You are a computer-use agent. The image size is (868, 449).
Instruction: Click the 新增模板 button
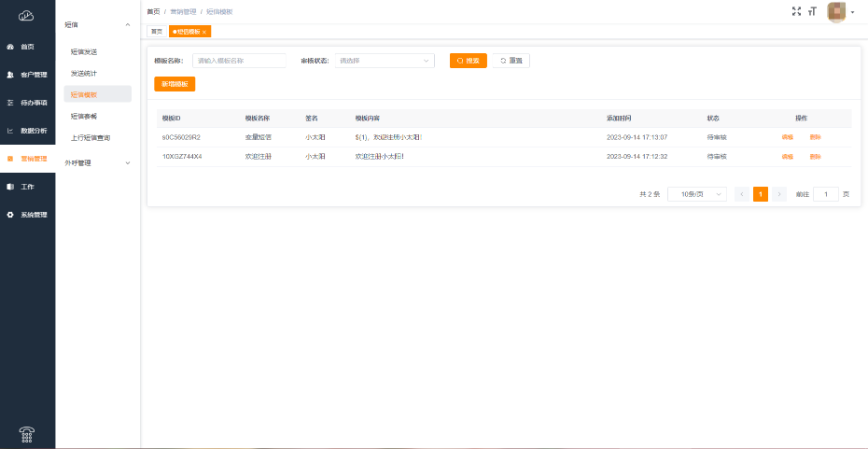pyautogui.click(x=175, y=84)
